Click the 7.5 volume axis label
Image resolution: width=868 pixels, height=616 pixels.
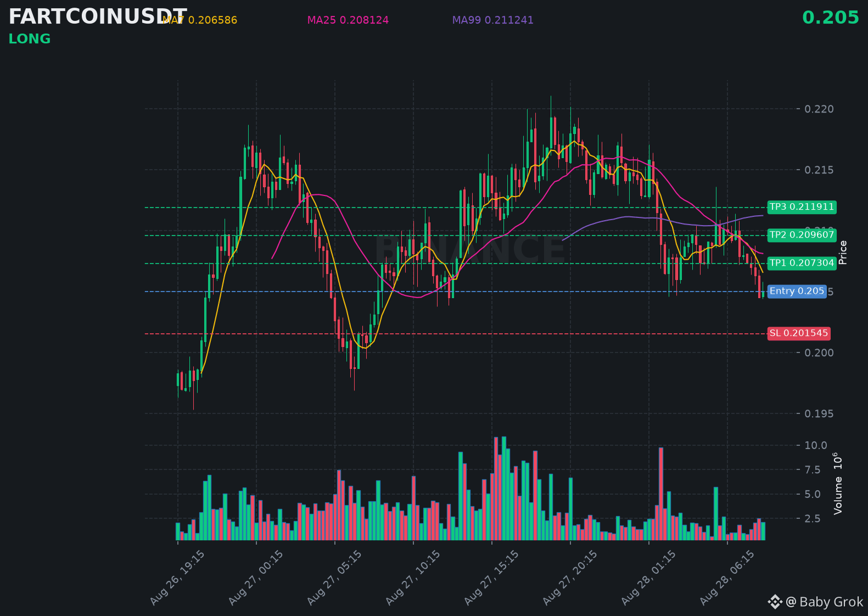(x=813, y=470)
